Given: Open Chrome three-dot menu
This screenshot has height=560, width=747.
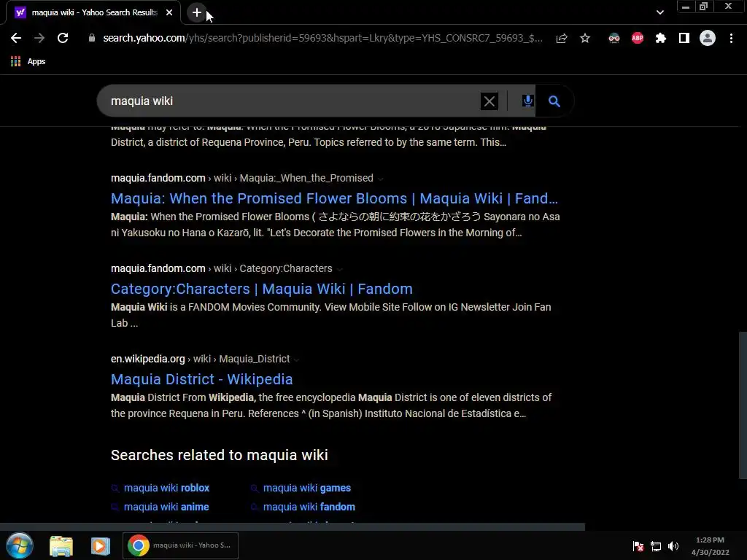Looking at the screenshot, I should coord(731,38).
